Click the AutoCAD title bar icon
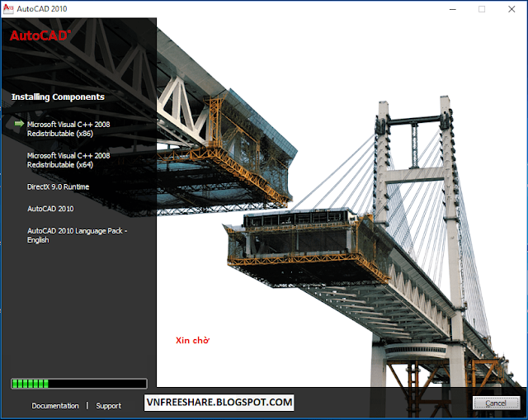 pos(8,9)
